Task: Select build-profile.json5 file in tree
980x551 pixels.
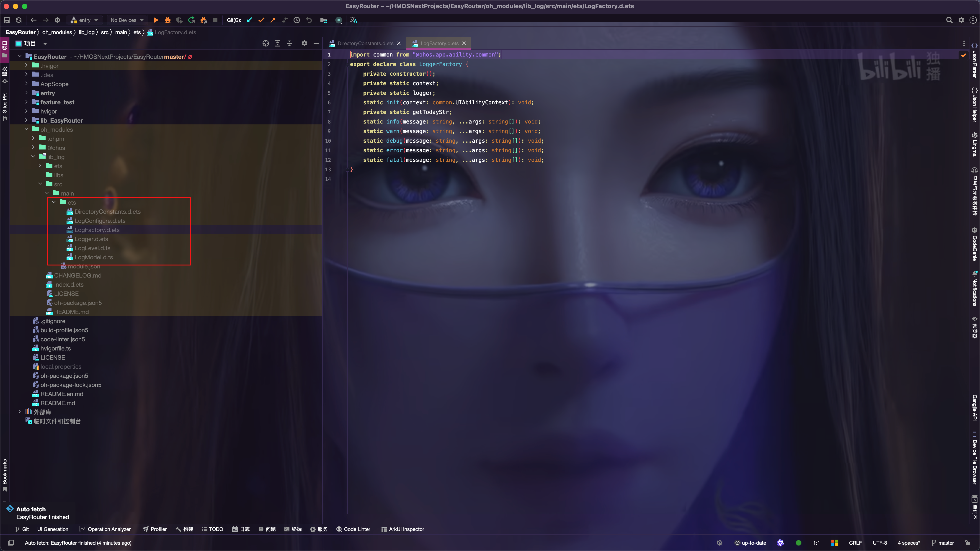Action: [x=64, y=330]
